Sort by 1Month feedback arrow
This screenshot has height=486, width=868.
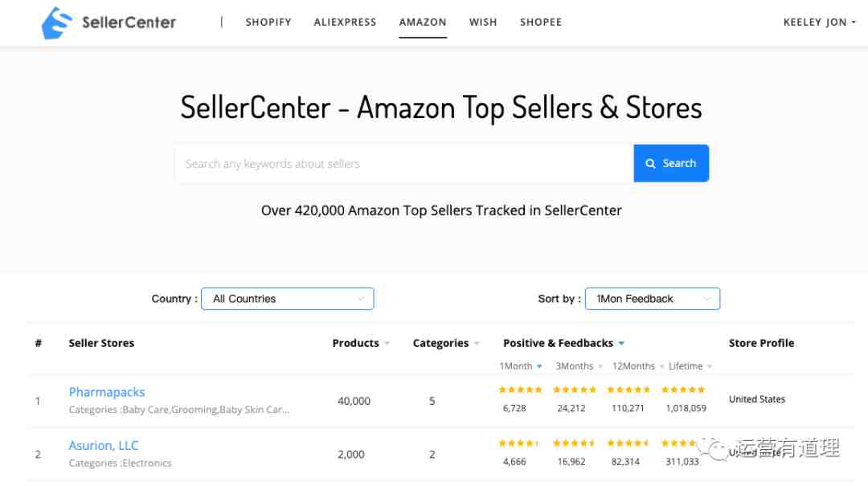(540, 366)
